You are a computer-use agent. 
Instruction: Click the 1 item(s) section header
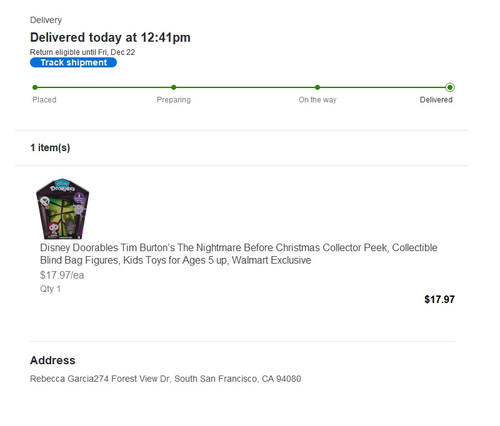[x=50, y=148]
